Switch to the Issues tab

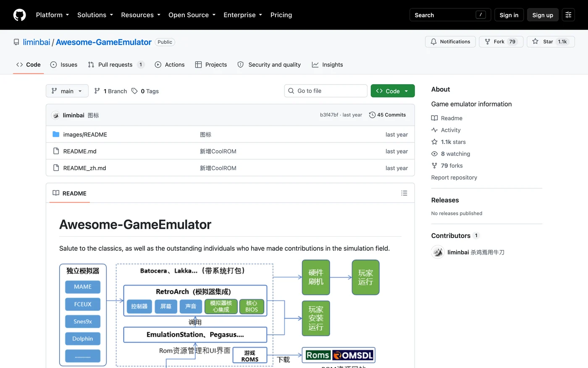pos(64,64)
